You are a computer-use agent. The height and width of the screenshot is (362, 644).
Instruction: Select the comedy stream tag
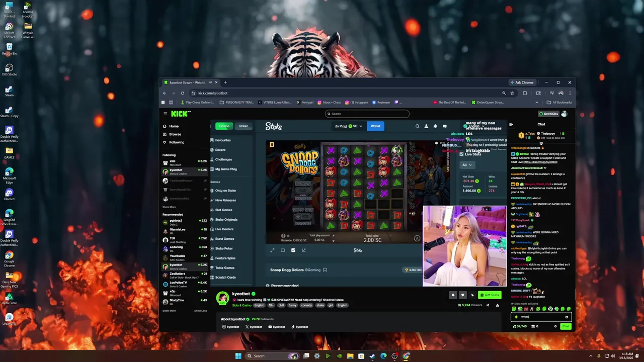click(306, 305)
